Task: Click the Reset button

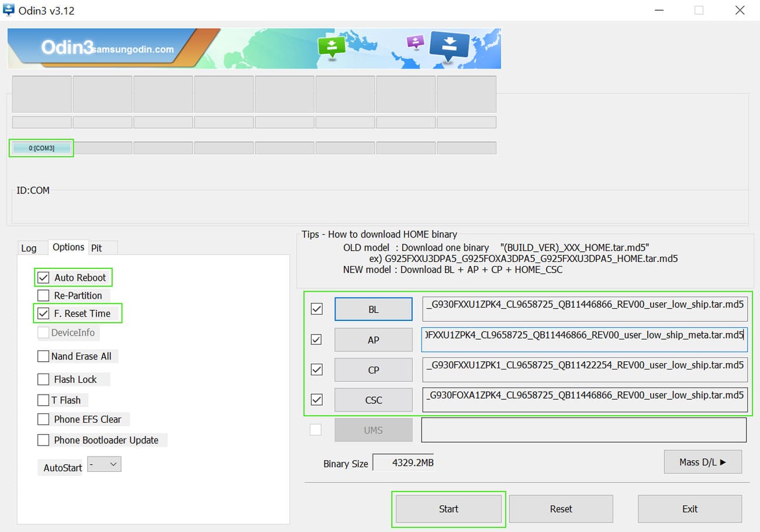Action: [561, 509]
